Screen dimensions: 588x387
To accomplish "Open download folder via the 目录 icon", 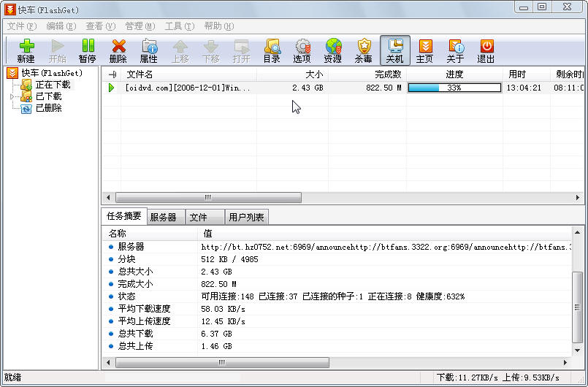I will point(272,51).
